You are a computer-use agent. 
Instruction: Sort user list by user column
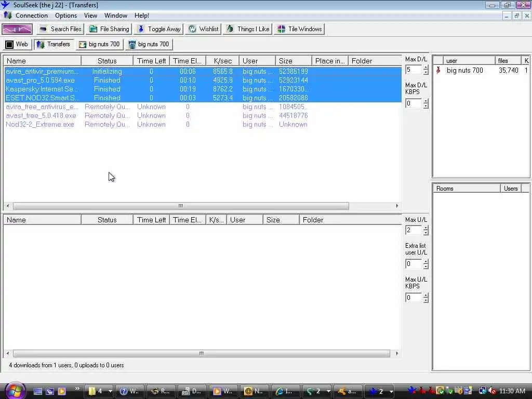[x=469, y=61]
